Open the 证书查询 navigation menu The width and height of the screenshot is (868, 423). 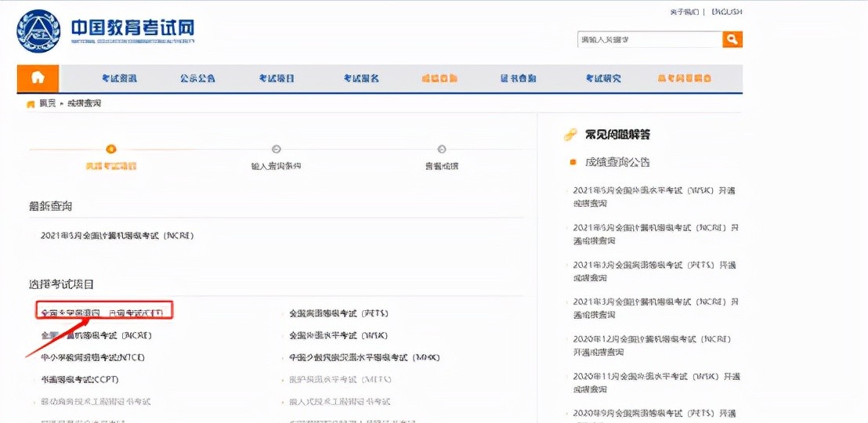519,78
